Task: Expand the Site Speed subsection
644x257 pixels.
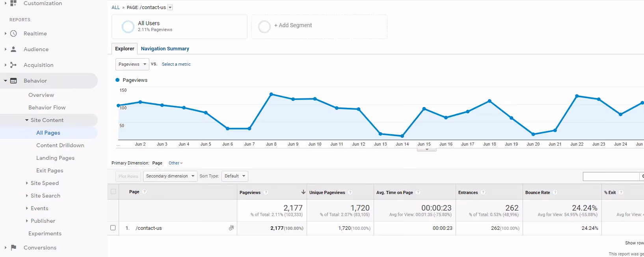Action: pos(27,183)
